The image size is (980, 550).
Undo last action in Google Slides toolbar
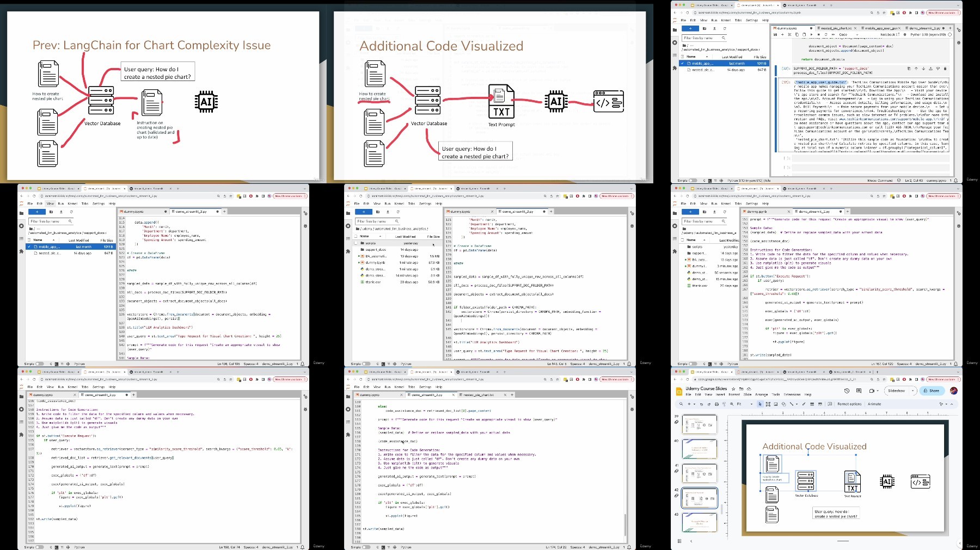tap(701, 404)
